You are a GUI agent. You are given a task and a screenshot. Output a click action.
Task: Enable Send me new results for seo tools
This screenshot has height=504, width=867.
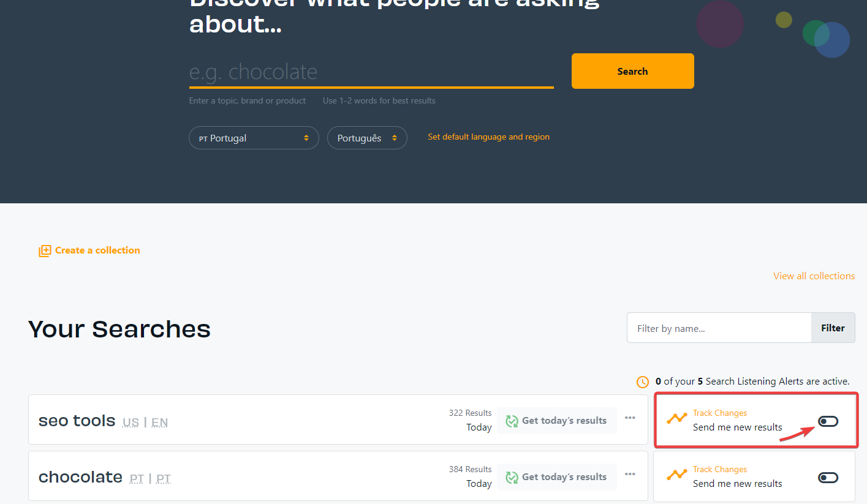[828, 421]
